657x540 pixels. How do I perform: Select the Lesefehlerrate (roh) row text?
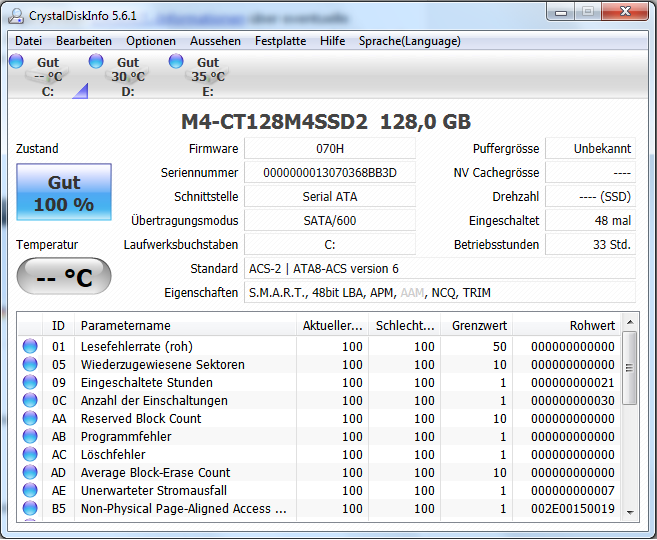(137, 346)
